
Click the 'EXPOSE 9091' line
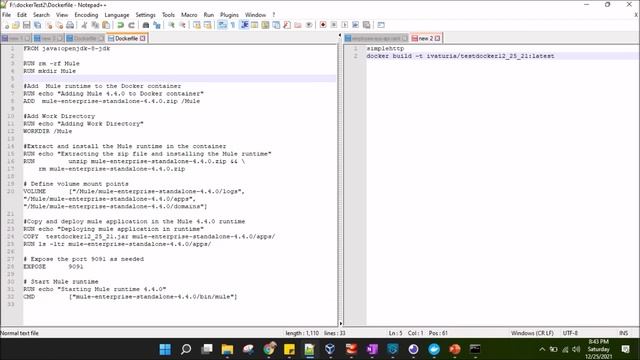click(x=53, y=267)
